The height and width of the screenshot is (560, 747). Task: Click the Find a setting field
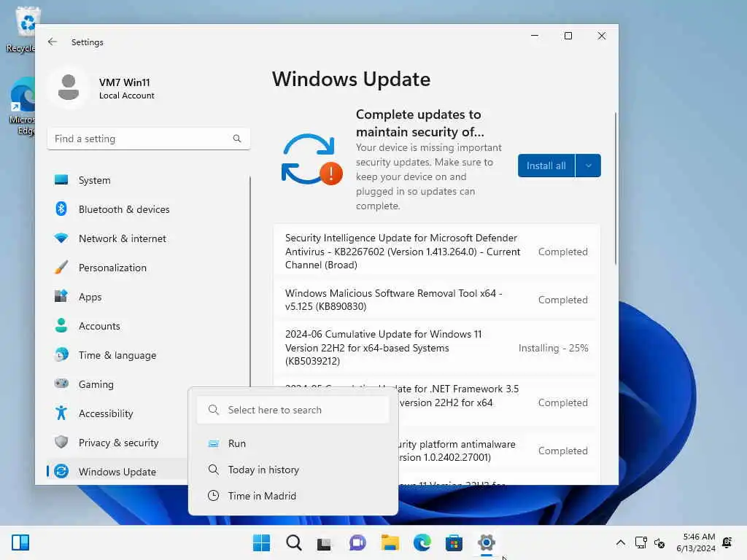click(x=149, y=139)
